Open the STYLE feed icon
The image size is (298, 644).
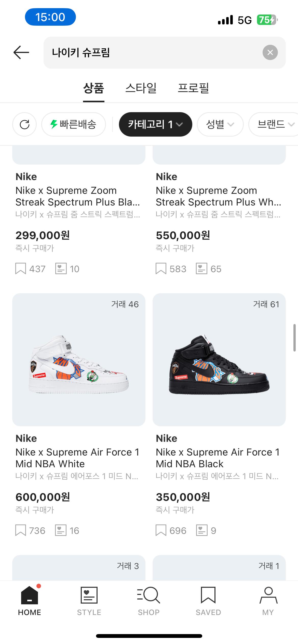(89, 595)
